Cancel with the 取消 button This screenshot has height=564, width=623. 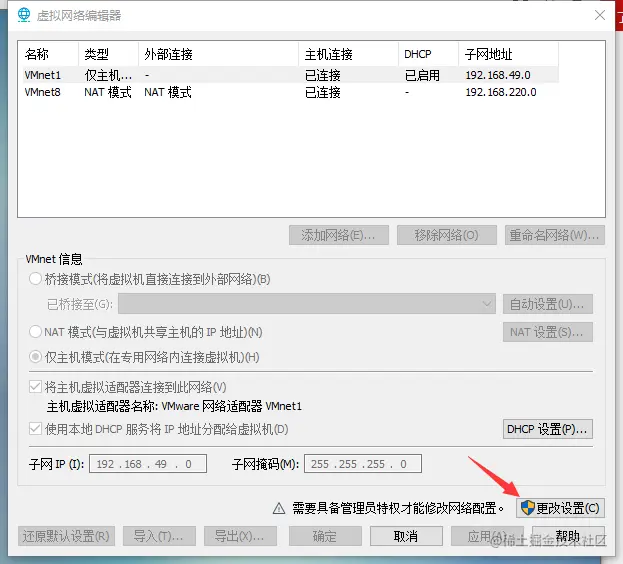point(406,536)
